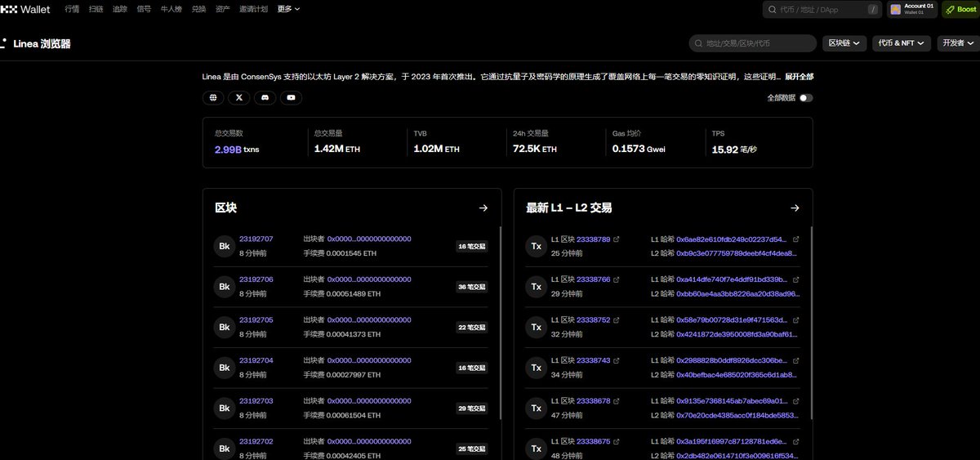Image resolution: width=980 pixels, height=460 pixels.
Task: Open the 行情 menu item
Action: coord(73,9)
